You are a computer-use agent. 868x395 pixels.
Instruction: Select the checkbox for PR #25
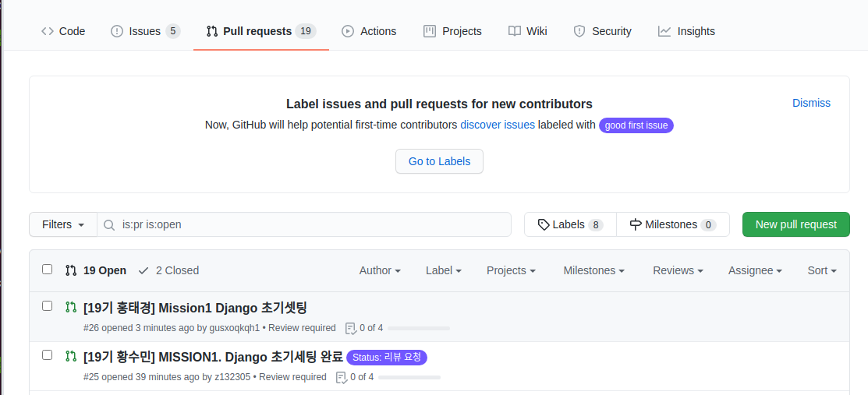47,355
